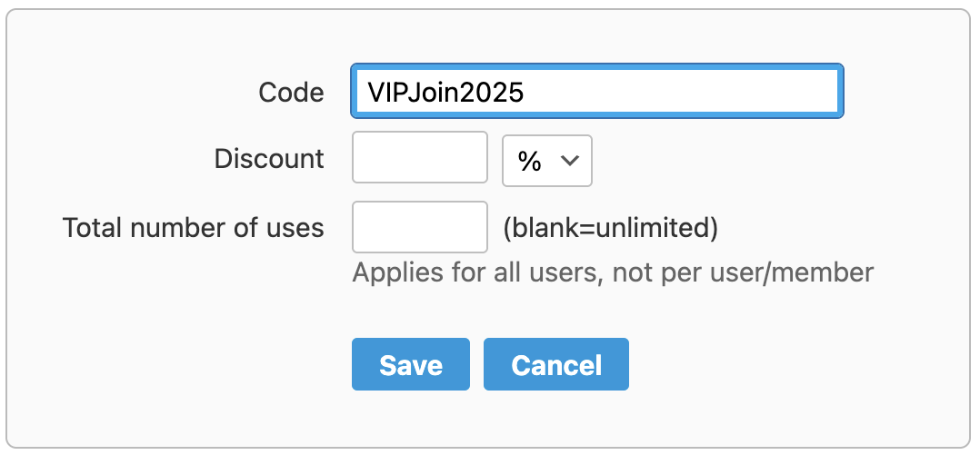Click the Code input field
This screenshot has width=980, height=455.
click(596, 91)
